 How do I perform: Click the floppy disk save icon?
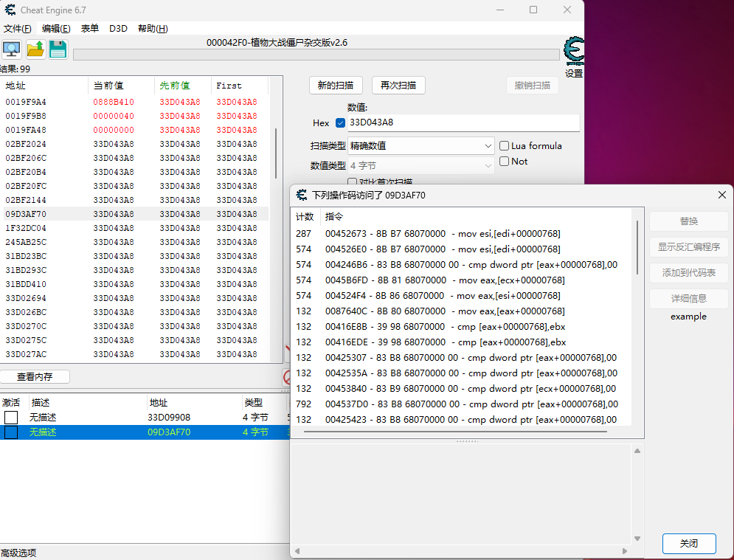point(58,49)
